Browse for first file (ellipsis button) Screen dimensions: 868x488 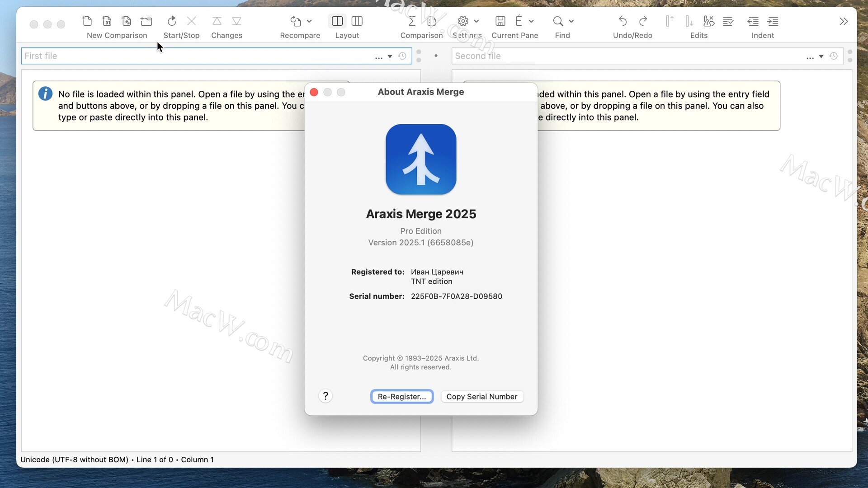(x=379, y=56)
